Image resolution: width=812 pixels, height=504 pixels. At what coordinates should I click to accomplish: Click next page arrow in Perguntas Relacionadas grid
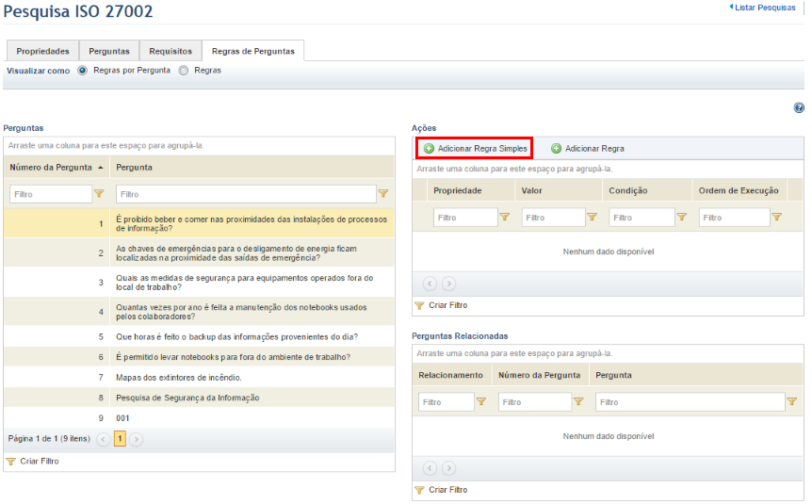(449, 468)
